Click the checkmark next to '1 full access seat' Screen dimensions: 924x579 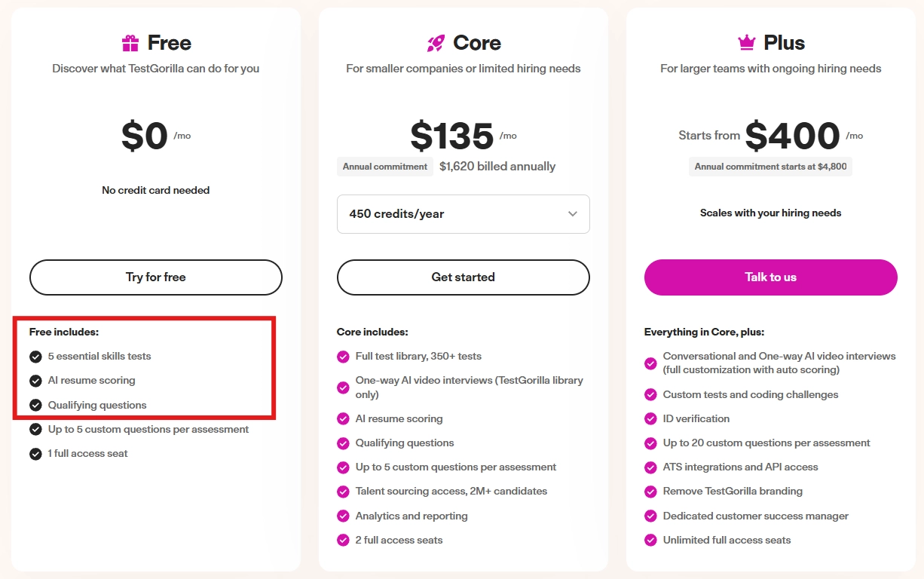tap(36, 453)
